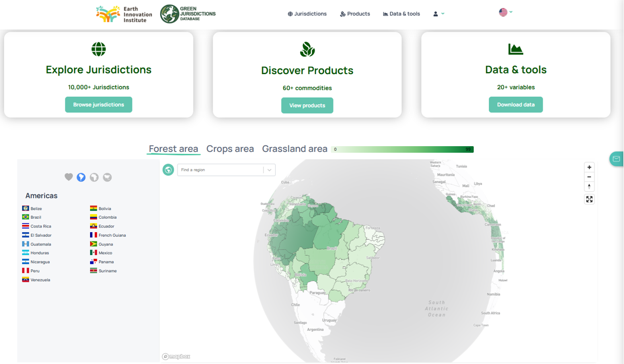Expand the Find a region dropdown arrow

point(270,170)
